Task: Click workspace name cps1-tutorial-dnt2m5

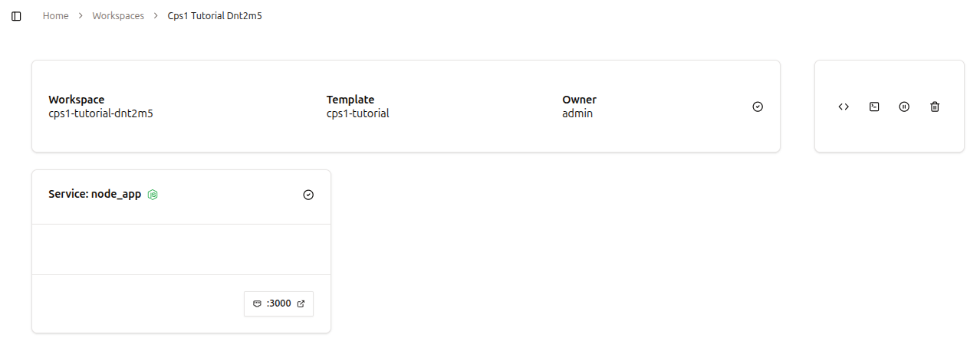Action: [100, 113]
